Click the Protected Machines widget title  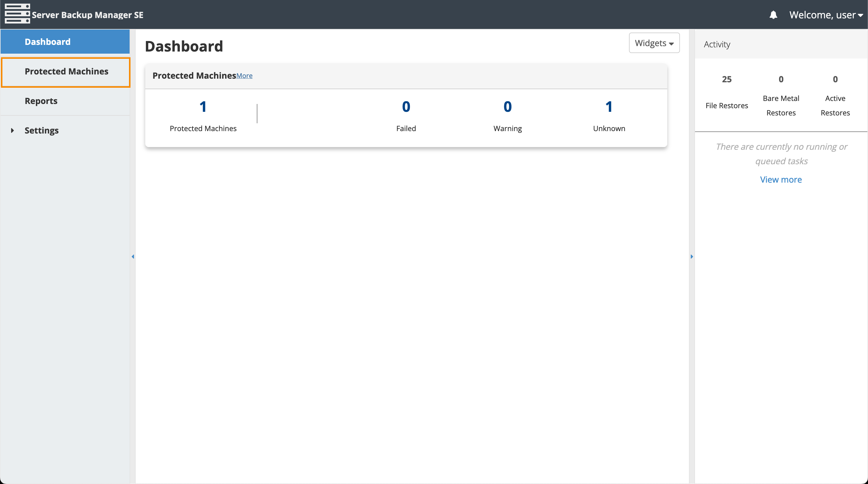point(194,76)
